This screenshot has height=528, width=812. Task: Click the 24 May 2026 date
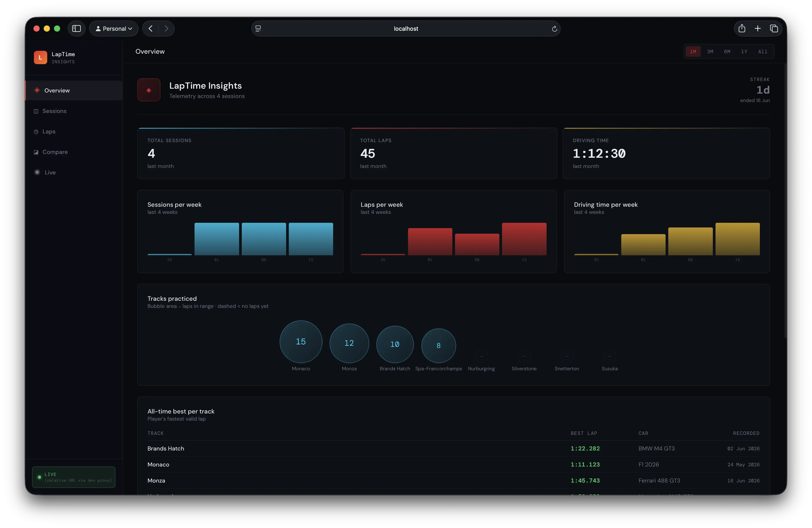pos(743,465)
